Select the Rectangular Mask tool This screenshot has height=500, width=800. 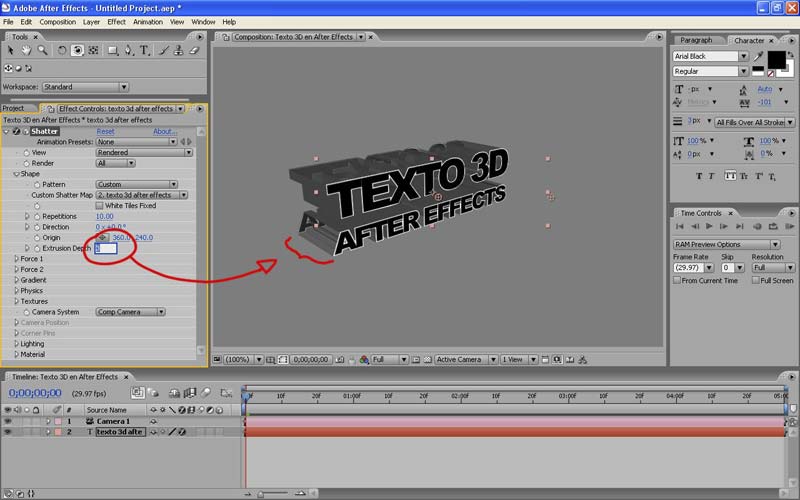(113, 50)
